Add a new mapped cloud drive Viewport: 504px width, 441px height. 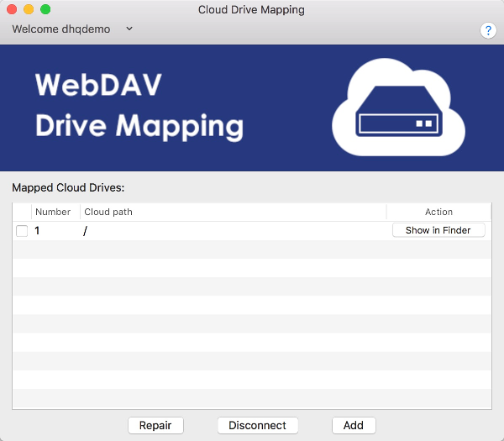pos(354,425)
